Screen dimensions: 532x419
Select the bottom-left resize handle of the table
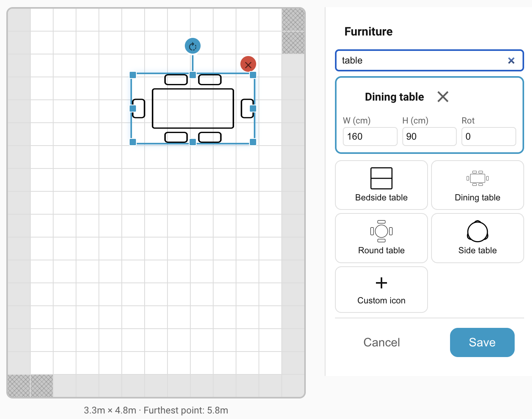pos(133,142)
